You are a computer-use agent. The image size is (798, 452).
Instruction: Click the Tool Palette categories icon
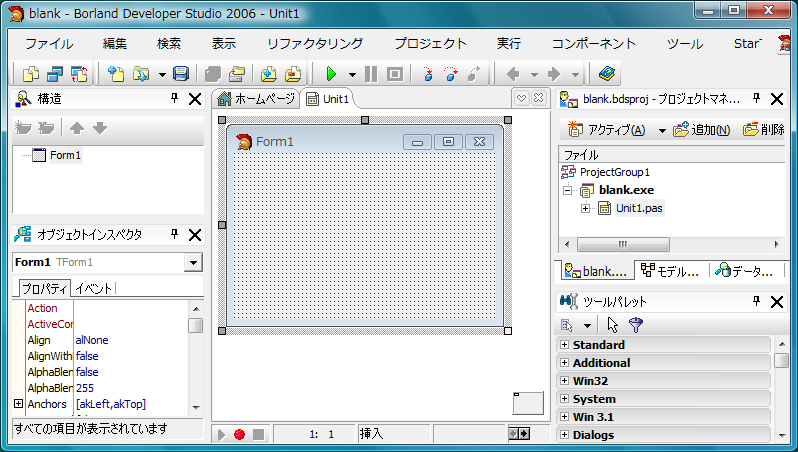tap(567, 325)
